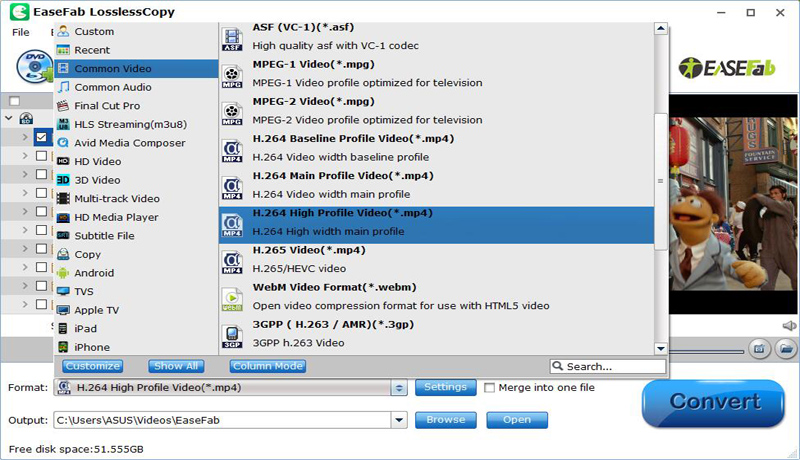Check the sixth title row checkbox
The width and height of the screenshot is (800, 460).
41,230
